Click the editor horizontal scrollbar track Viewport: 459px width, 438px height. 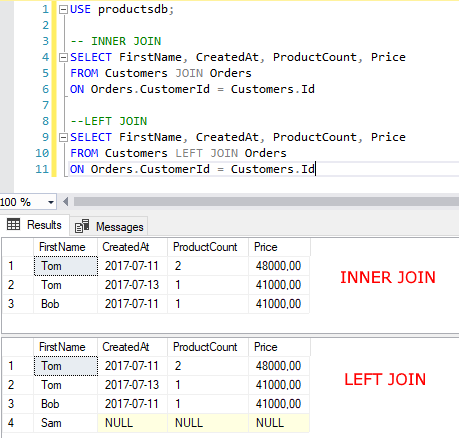click(x=266, y=202)
